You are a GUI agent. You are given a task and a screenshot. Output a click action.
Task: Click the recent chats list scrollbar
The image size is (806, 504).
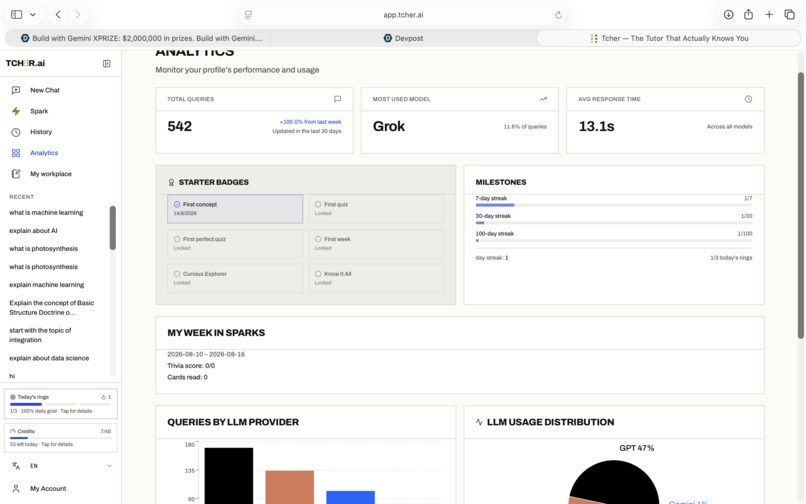pyautogui.click(x=113, y=228)
